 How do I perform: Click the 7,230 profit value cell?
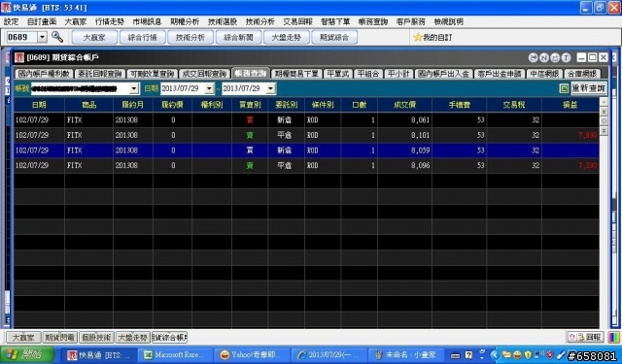[x=570, y=165]
